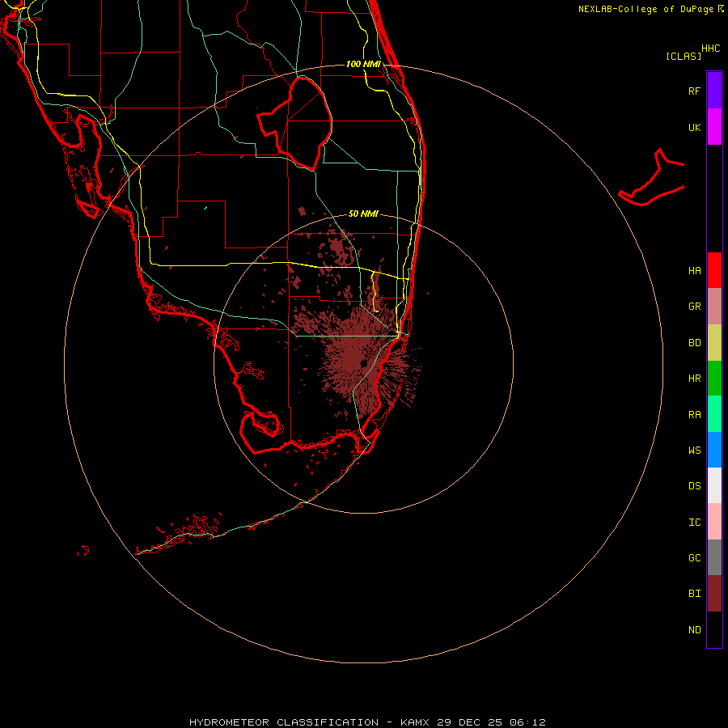Click the HR legend label
The width and height of the screenshot is (728, 728).
point(694,379)
